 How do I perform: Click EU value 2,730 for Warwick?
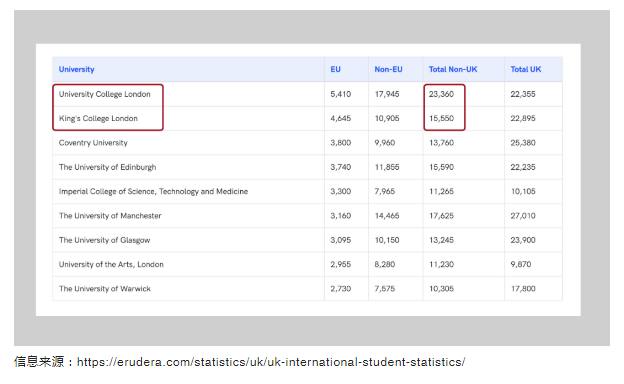tap(341, 288)
